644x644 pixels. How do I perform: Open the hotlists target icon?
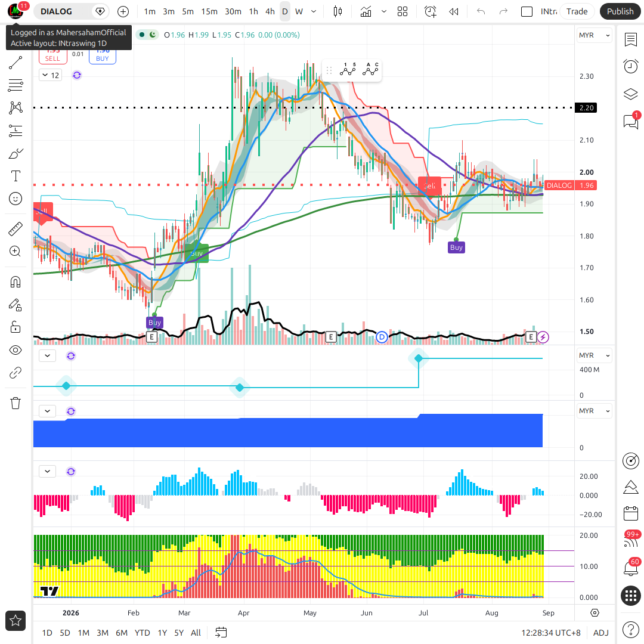[x=630, y=461]
